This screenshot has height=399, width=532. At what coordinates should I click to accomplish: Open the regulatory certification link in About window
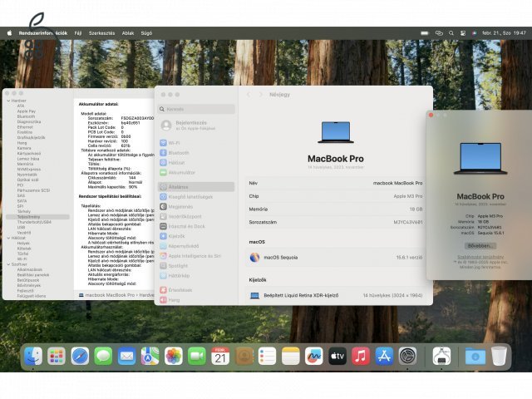pyautogui.click(x=480, y=257)
